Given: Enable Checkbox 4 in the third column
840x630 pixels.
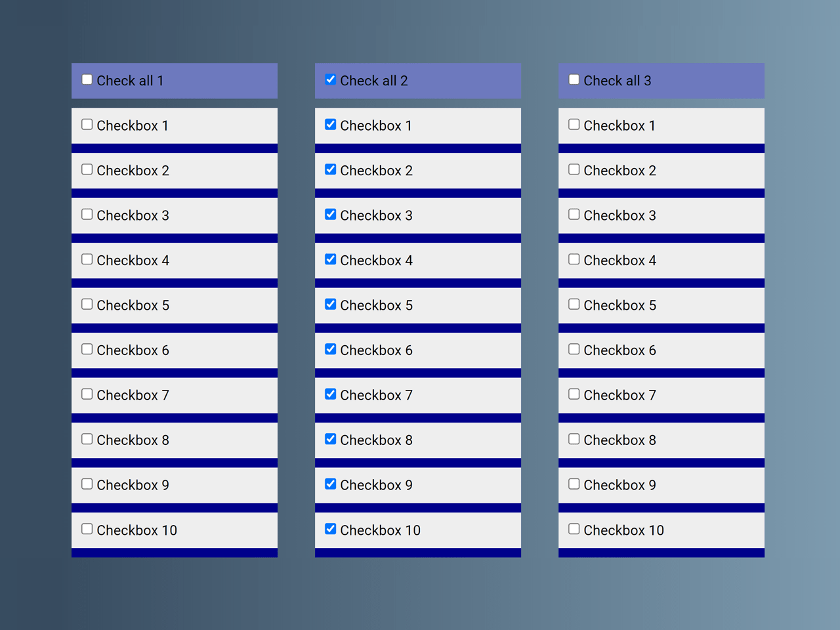Looking at the screenshot, I should (x=574, y=259).
